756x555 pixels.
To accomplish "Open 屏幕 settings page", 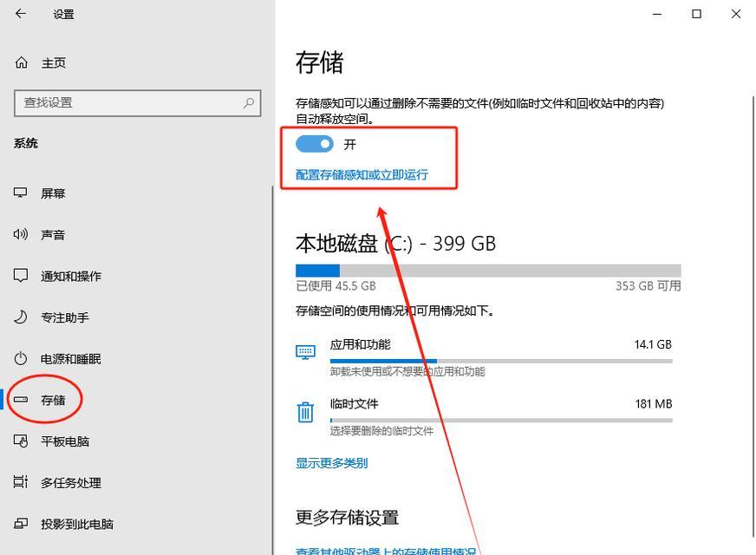I will click(137, 193).
